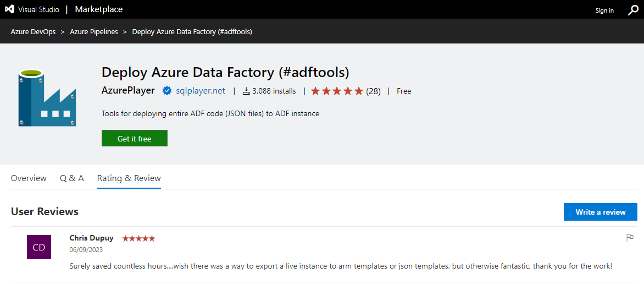Click the Free price label

404,91
